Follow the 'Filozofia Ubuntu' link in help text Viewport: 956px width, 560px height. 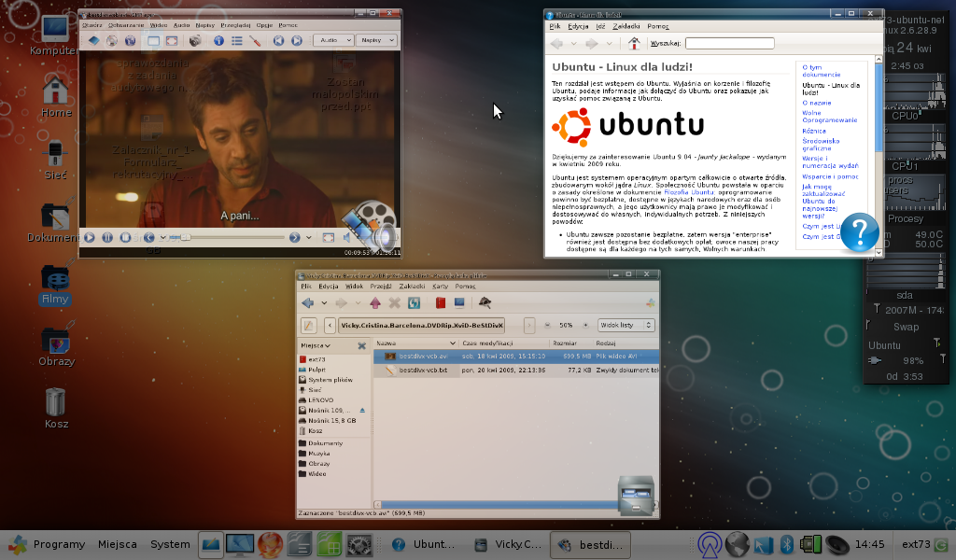[x=688, y=192]
